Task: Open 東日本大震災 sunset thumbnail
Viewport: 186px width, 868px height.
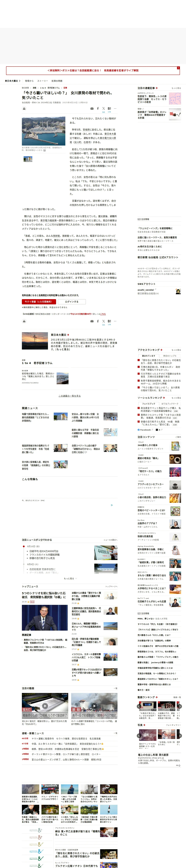Action: click(x=35, y=341)
